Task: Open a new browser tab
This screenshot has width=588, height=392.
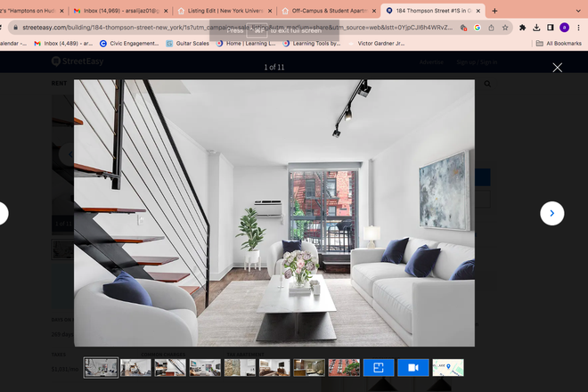Action: click(494, 11)
